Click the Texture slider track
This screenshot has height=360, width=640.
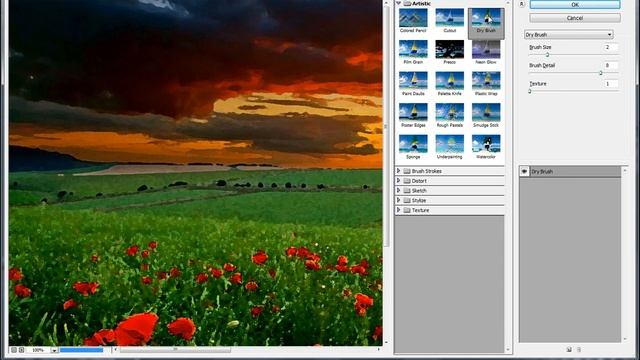(x=573, y=91)
